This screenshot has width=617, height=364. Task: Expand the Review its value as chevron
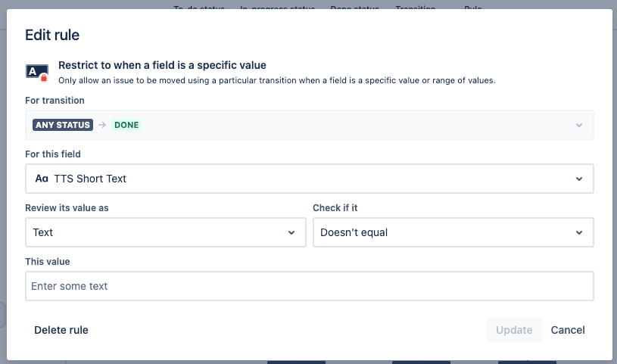coord(291,232)
